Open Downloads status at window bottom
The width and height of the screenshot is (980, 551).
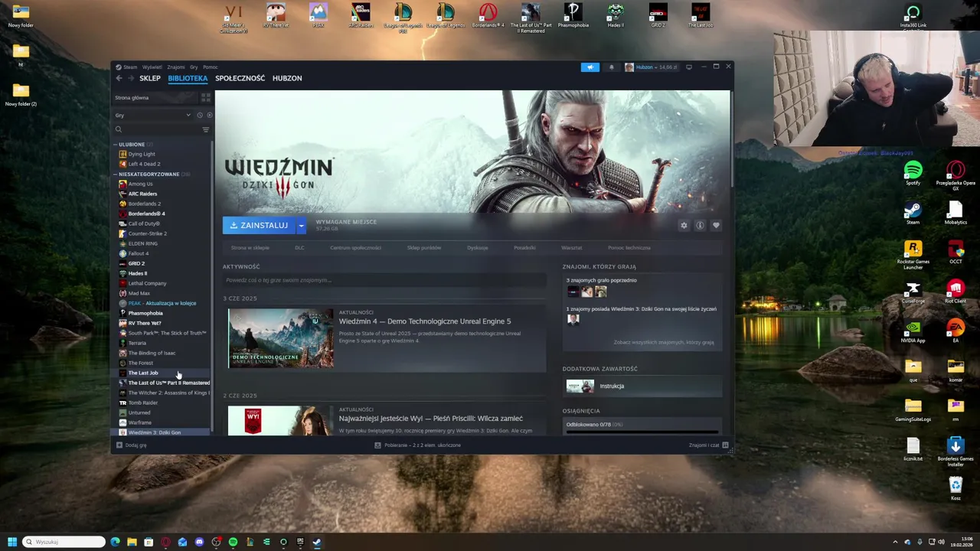click(418, 445)
